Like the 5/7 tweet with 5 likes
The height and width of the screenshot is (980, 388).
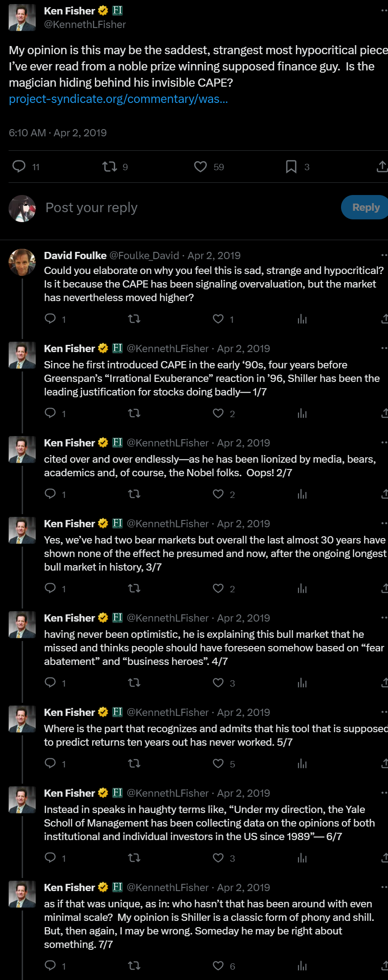[x=218, y=763]
